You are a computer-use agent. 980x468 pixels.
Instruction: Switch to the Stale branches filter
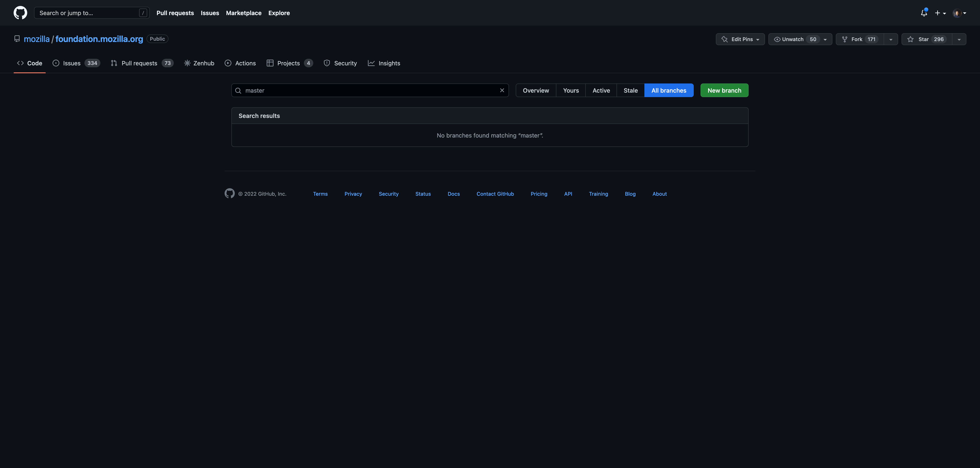coord(630,90)
